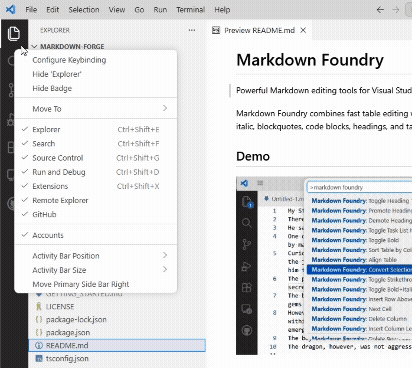Open the Help menu
412x368 pixels.
222,10
